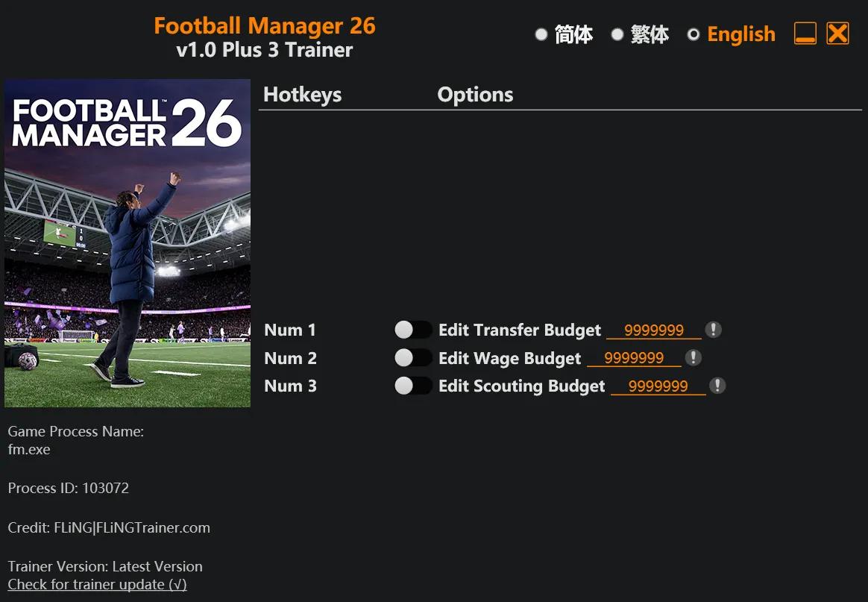This screenshot has height=602, width=868.
Task: Minimize the trainer window
Action: (x=805, y=34)
